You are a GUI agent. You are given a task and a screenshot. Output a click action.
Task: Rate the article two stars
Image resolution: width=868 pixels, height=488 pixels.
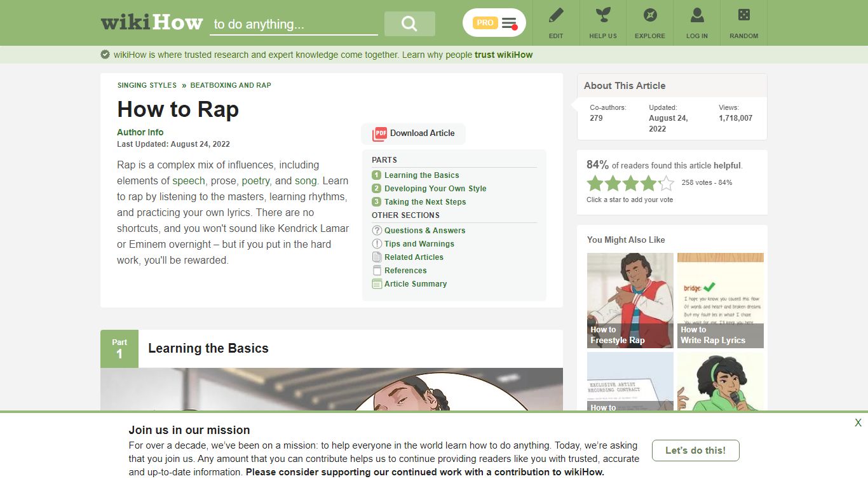click(x=613, y=184)
